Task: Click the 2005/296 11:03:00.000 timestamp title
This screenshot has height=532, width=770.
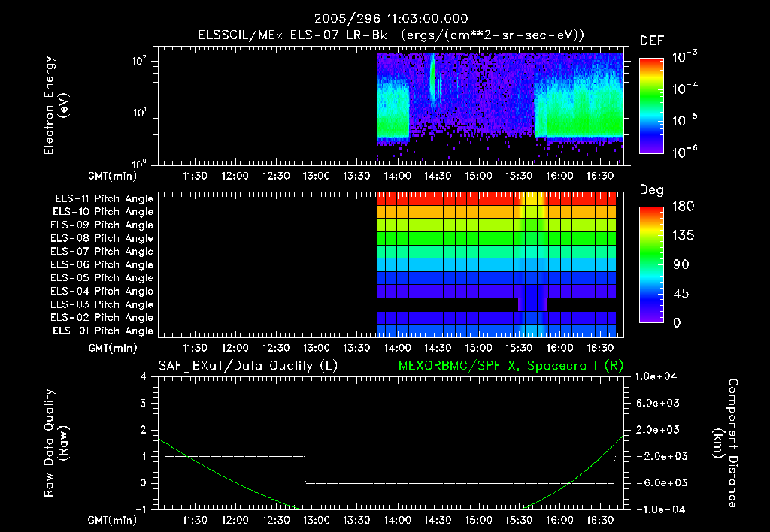Action: pyautogui.click(x=391, y=19)
